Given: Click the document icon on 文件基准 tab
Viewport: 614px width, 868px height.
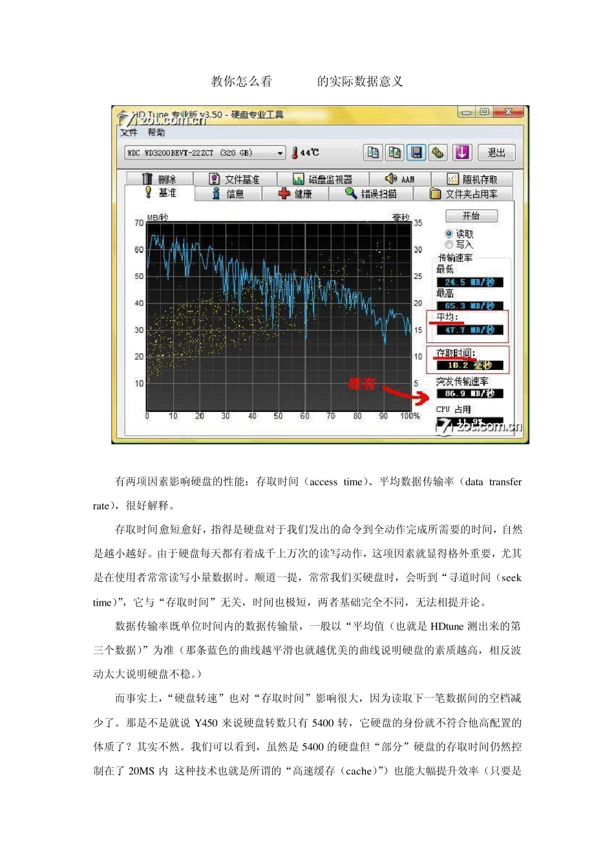Looking at the screenshot, I should point(215,179).
